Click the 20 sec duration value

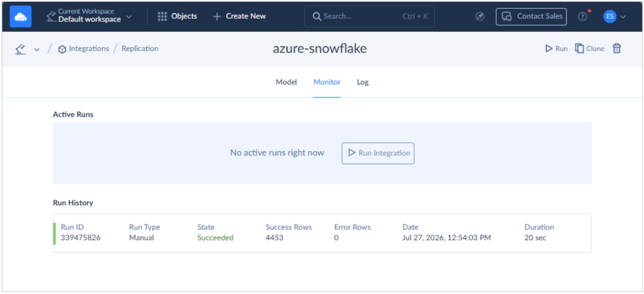pyautogui.click(x=535, y=238)
